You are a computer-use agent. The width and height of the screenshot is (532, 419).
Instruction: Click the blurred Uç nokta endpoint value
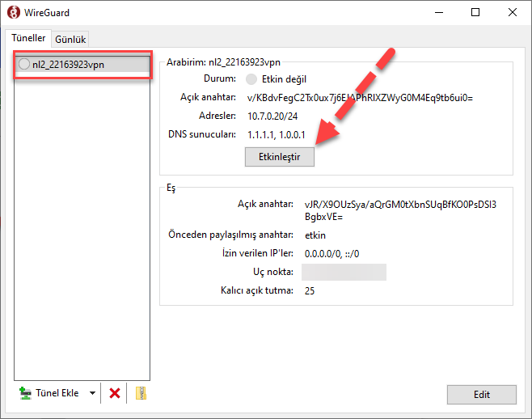(344, 272)
